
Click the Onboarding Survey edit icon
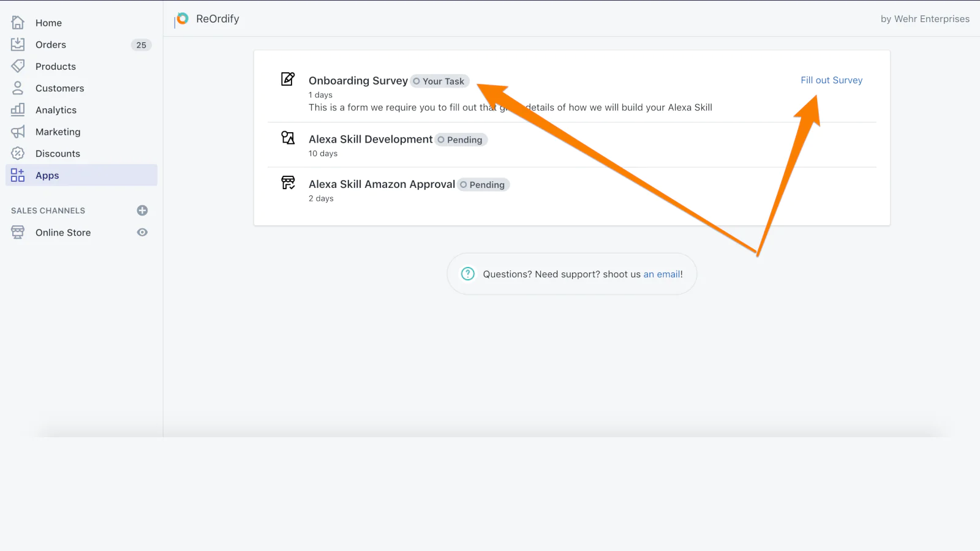click(288, 79)
